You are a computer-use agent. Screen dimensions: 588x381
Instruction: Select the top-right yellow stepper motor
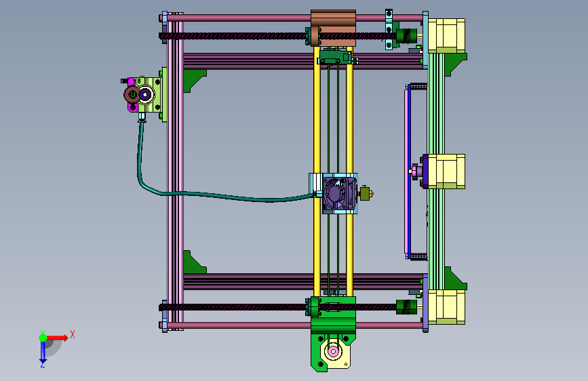tap(447, 36)
